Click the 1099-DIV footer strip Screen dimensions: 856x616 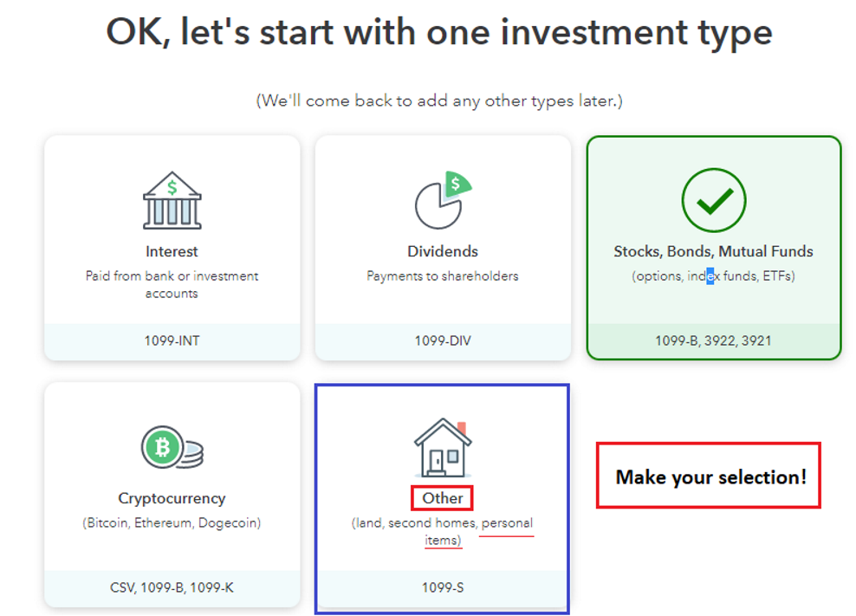coord(443,341)
